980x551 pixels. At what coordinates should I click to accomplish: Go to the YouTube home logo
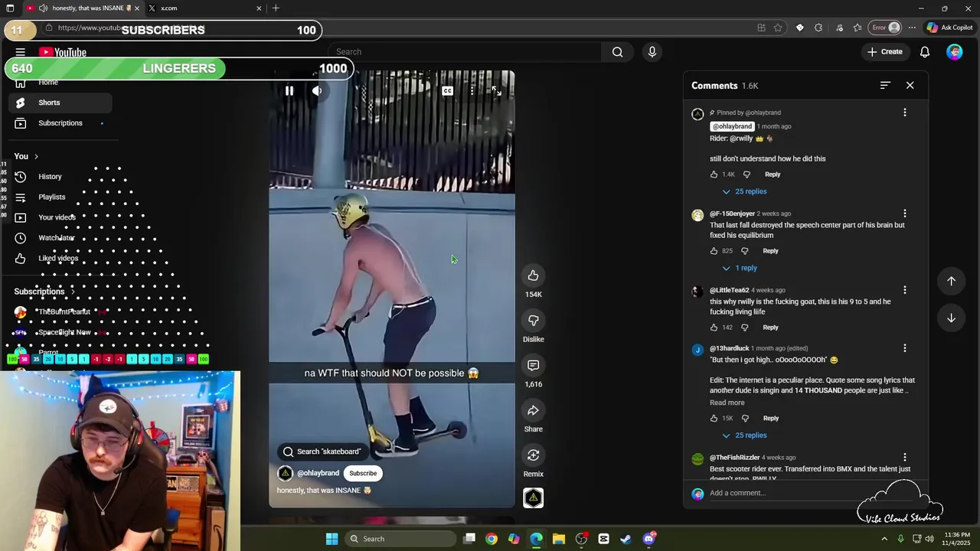click(x=63, y=52)
